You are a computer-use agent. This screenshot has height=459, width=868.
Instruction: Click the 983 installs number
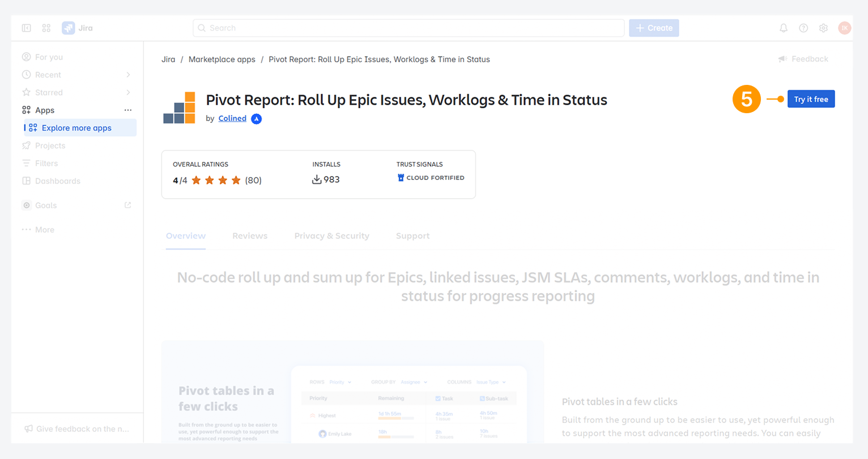tap(331, 179)
